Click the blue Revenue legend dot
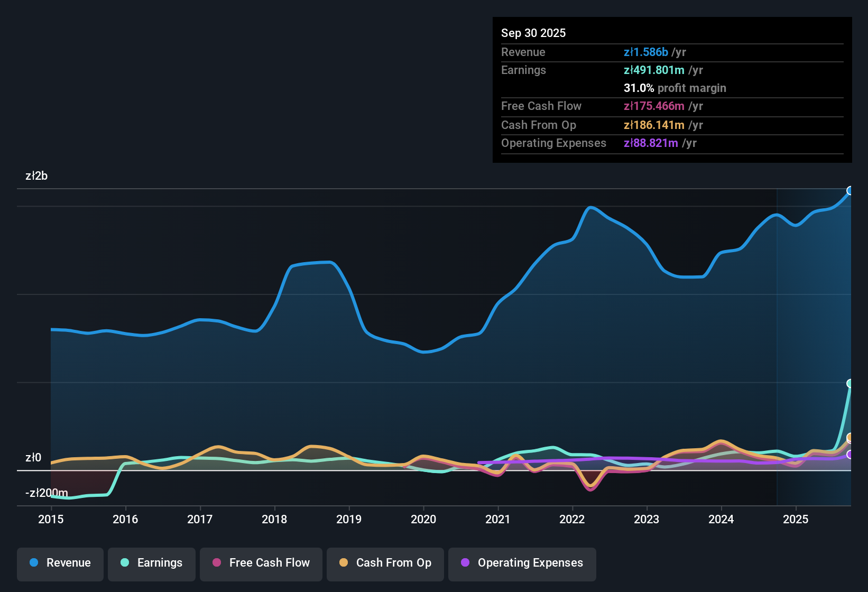868x592 pixels. tap(34, 563)
